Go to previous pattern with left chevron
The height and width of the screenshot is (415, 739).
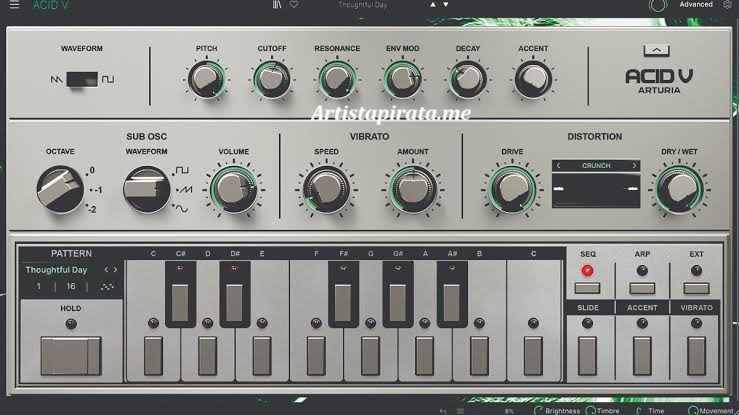(106, 269)
